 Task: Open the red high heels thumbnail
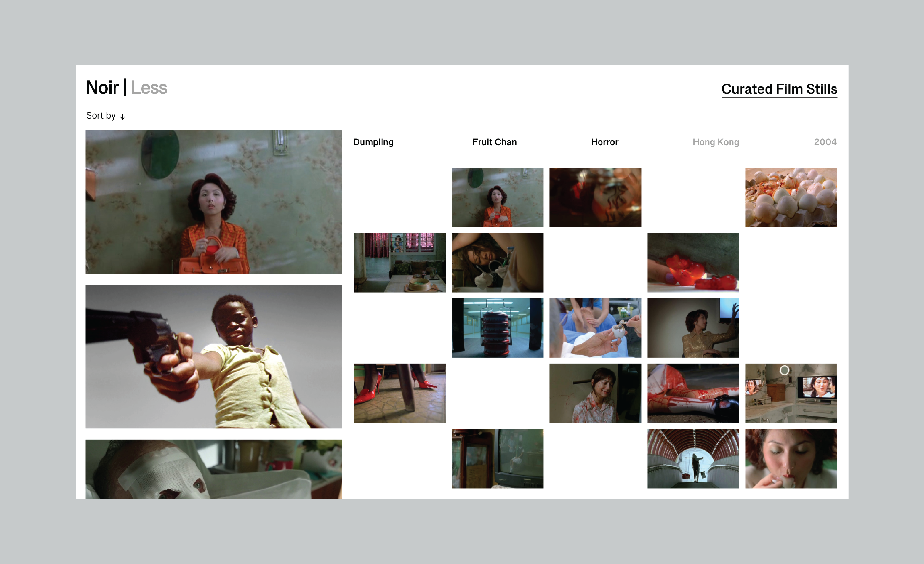coord(400,393)
